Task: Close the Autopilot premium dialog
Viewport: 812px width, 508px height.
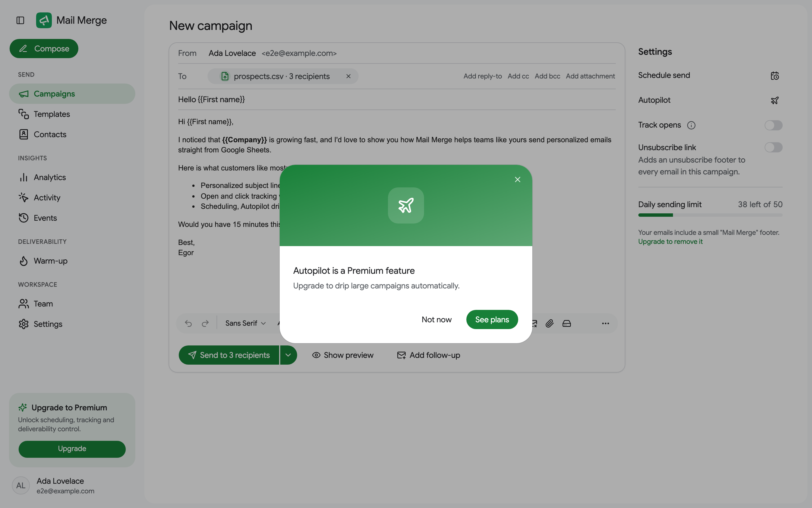Action: [517, 179]
